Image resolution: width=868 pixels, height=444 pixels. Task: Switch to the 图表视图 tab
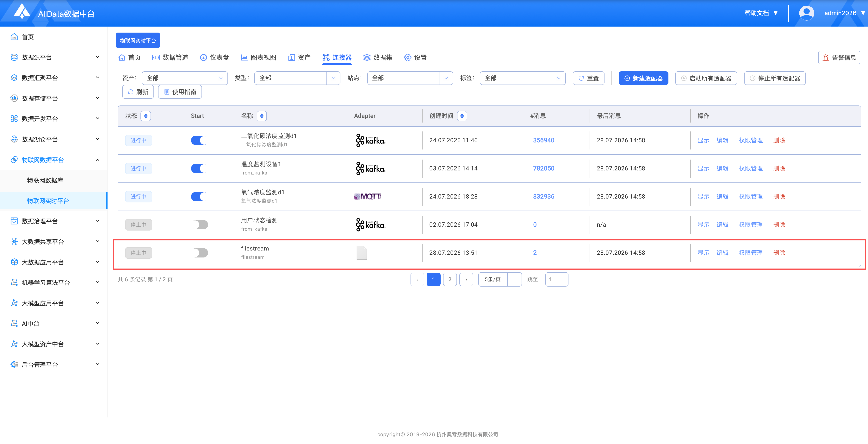[259, 58]
